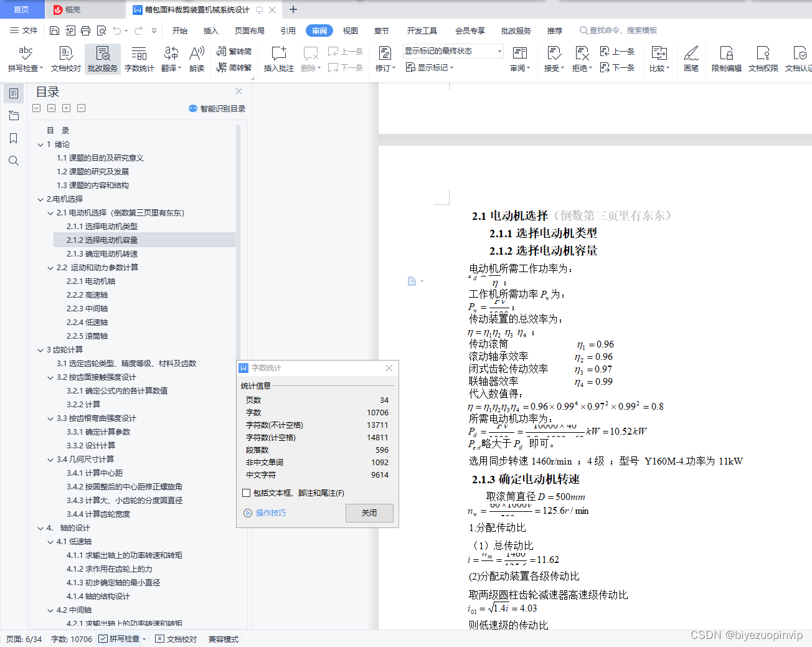Go to next revision with 下一条

[x=617, y=67]
